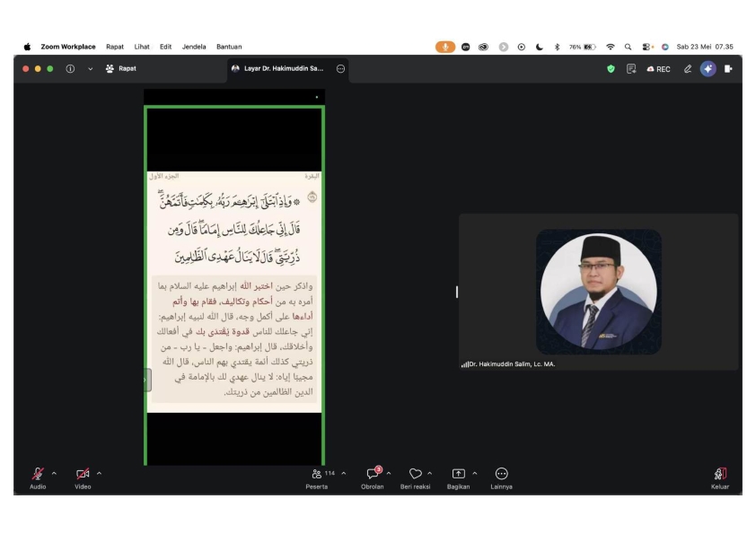Viewport: 756px width, 534px height.
Task: Open the Zoom Workplace menu
Action: [x=68, y=47]
